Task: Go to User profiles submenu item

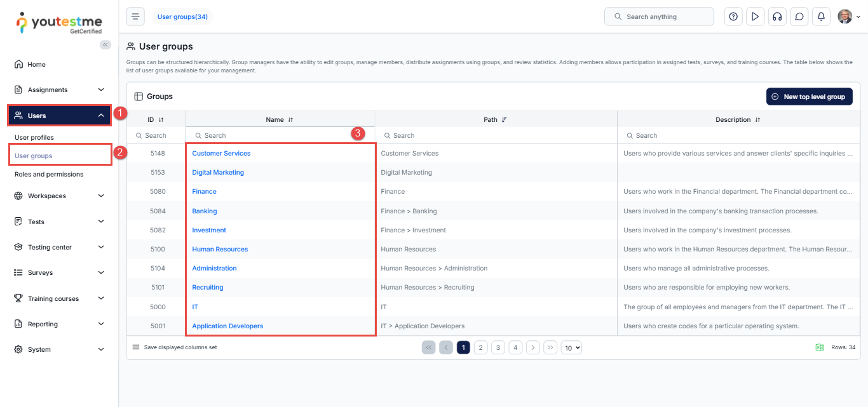Action: 34,137
